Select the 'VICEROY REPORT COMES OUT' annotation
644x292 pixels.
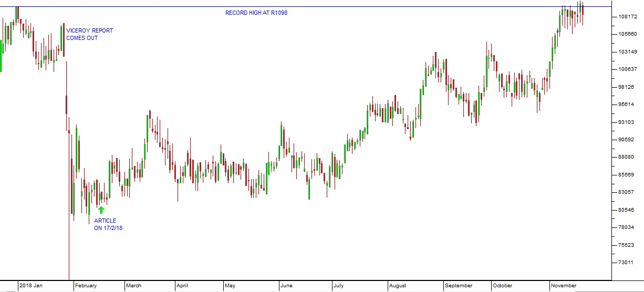tap(89, 34)
